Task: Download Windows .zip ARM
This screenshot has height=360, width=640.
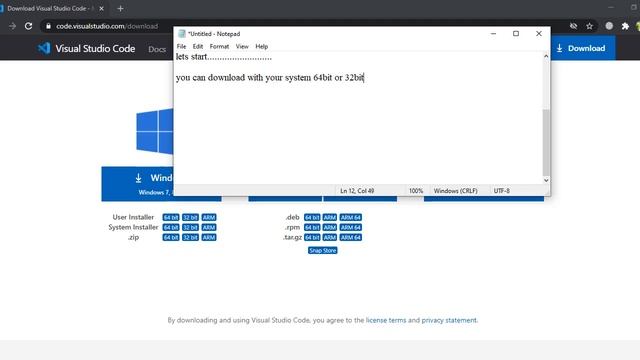Action: click(x=209, y=237)
